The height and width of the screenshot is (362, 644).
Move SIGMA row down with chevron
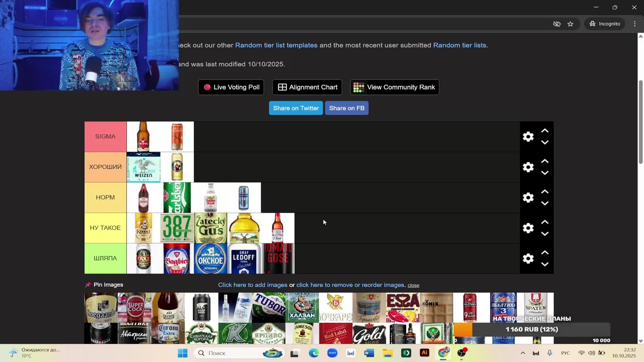click(x=544, y=142)
